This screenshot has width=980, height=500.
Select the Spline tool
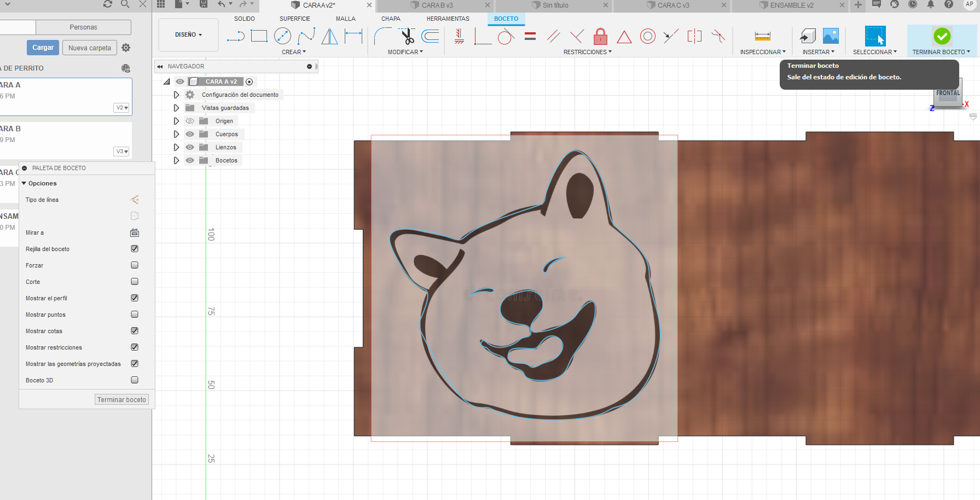tap(306, 37)
